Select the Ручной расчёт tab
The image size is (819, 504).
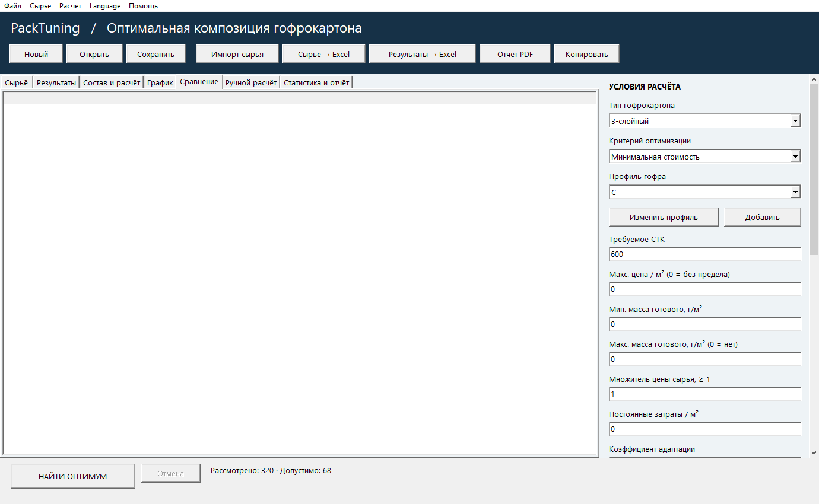pyautogui.click(x=251, y=83)
